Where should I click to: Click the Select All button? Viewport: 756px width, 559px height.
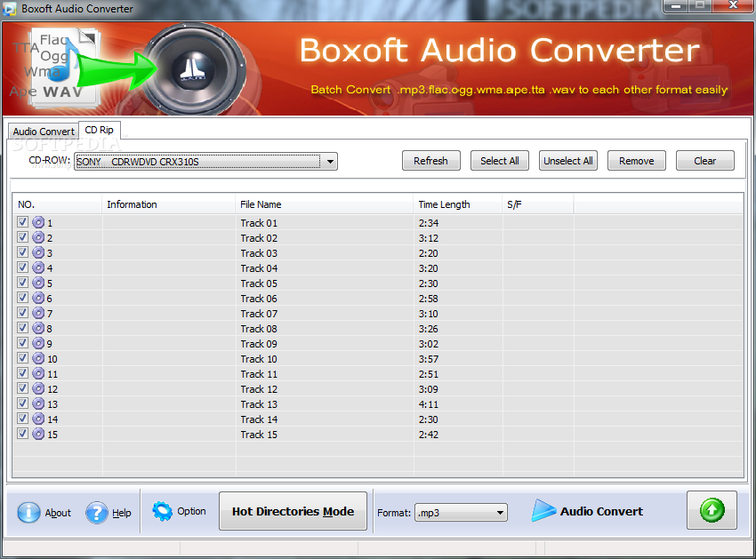[x=500, y=161]
